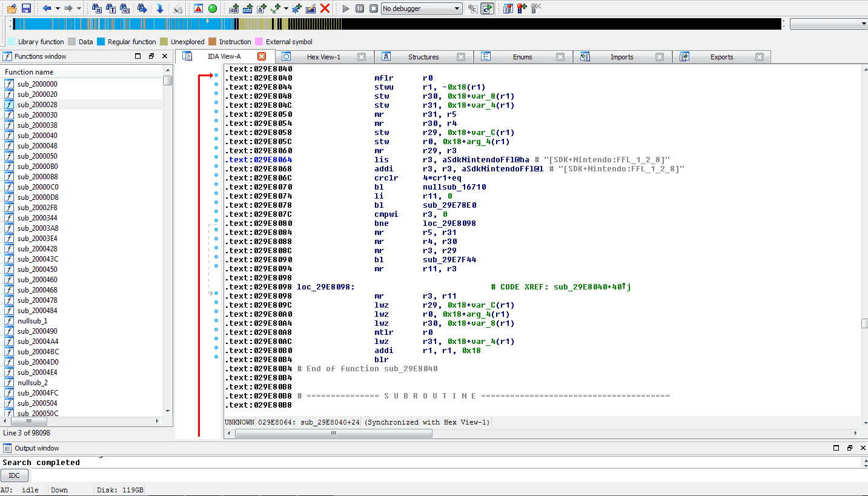Open dropdown arrow next to 's' icon
The height and width of the screenshot is (496, 868).
point(286,8)
